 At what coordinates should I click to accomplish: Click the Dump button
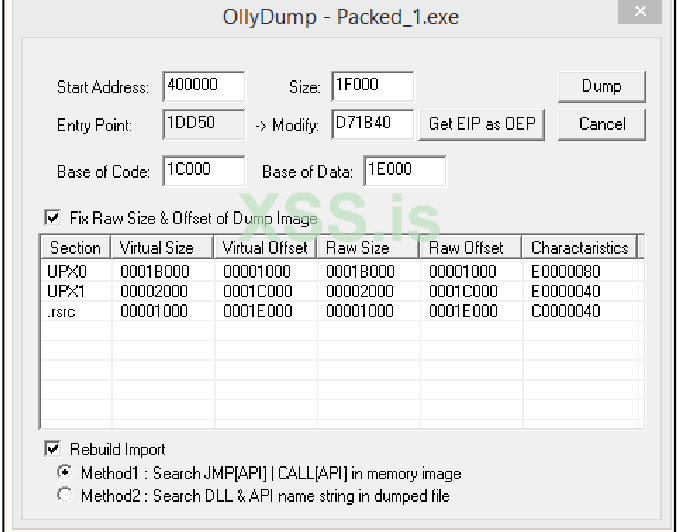coord(601,87)
